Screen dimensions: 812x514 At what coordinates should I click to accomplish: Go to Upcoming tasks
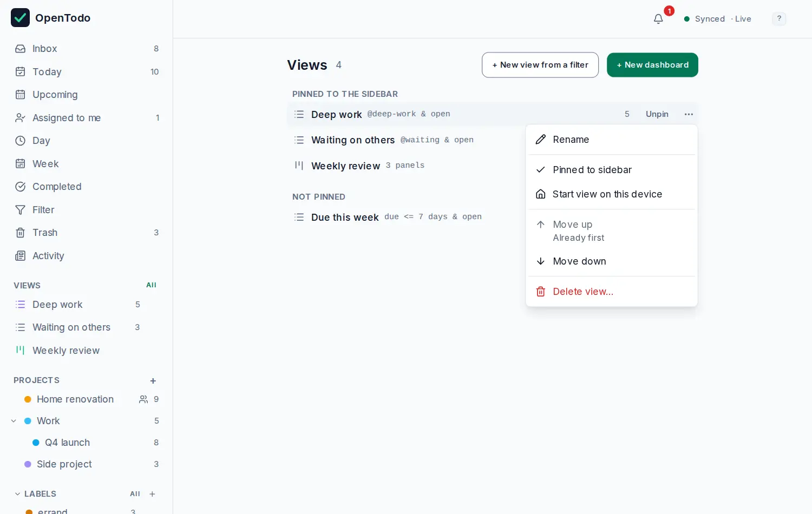coord(87,95)
